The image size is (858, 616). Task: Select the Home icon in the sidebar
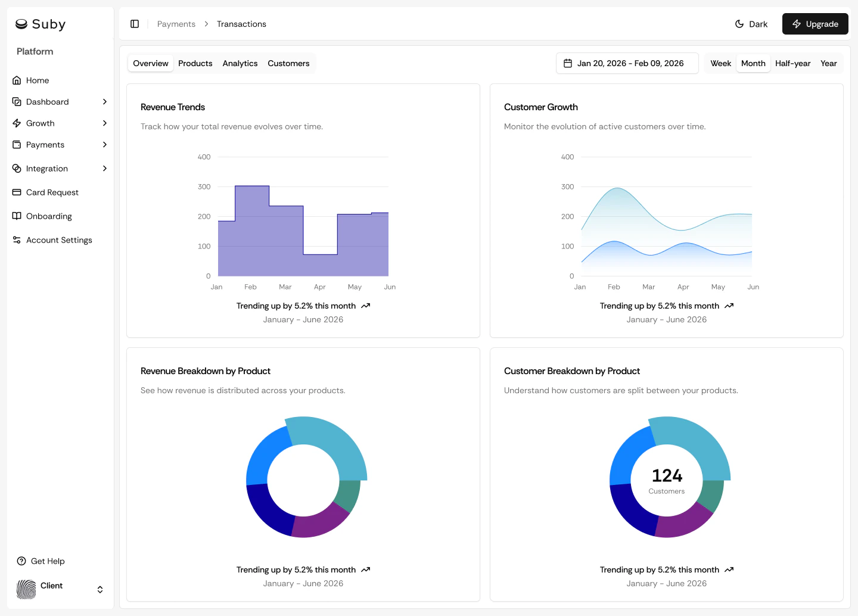pos(17,80)
